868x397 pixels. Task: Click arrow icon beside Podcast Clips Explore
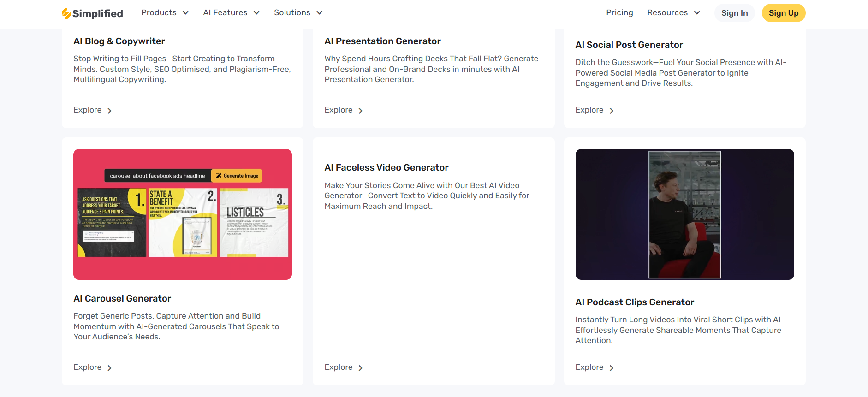pos(611,368)
